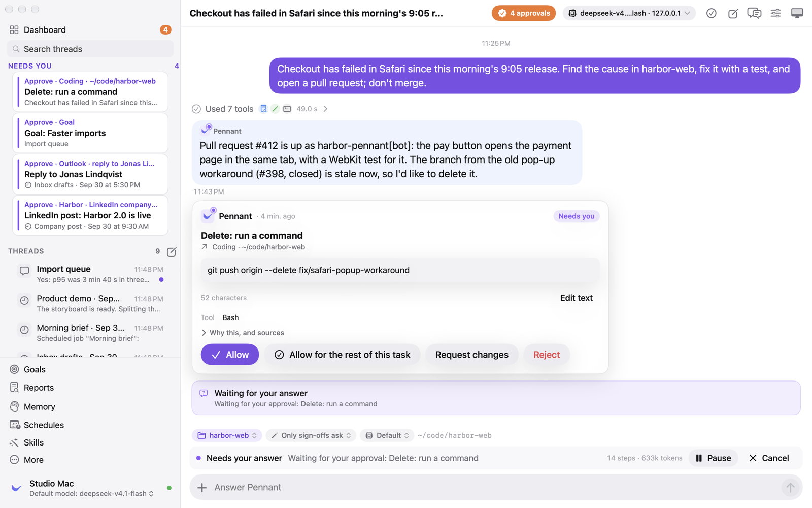Viewport: 812px width, 508px height.
Task: Open the chat bubbles icon in header
Action: coord(754,13)
